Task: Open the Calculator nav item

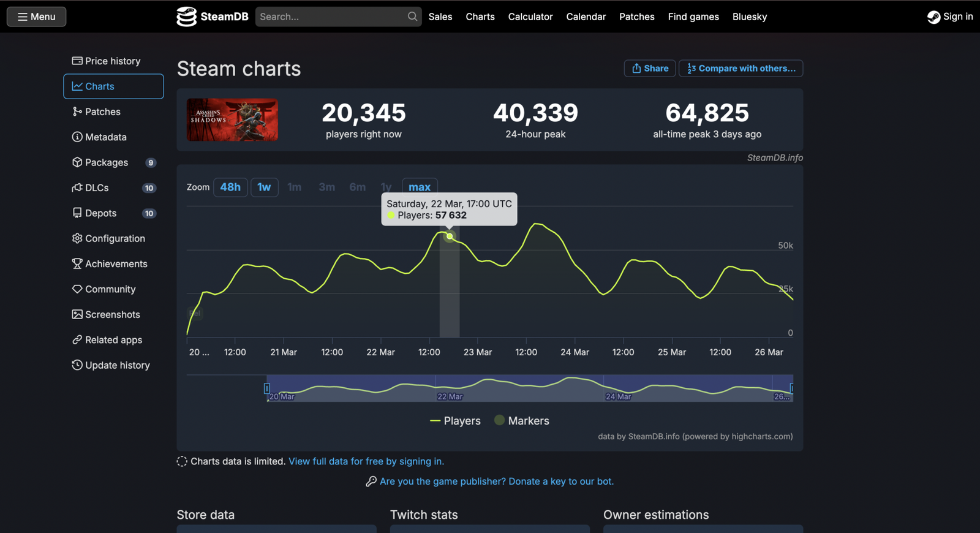Action: 530,17
